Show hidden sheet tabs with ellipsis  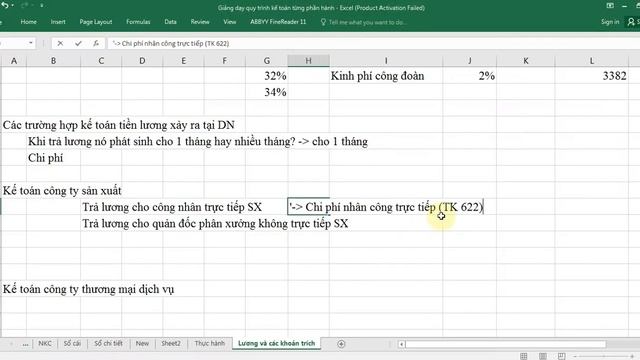pyautogui.click(x=25, y=344)
